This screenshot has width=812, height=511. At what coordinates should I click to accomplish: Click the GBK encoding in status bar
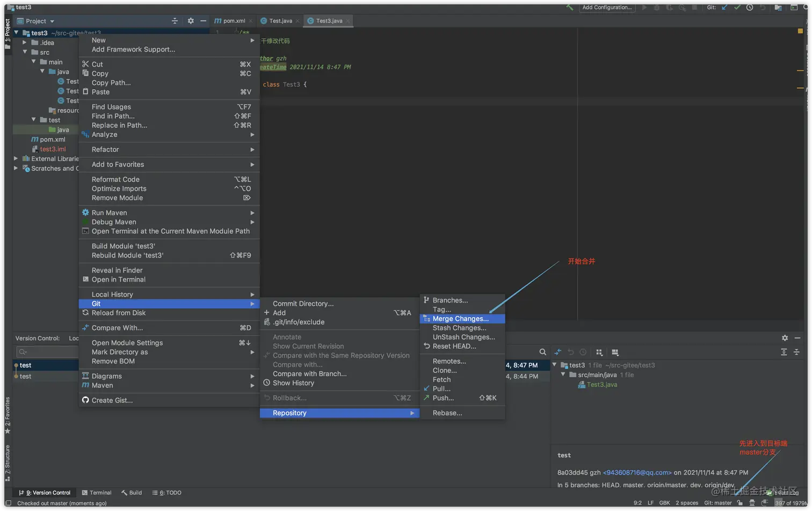[664, 503]
